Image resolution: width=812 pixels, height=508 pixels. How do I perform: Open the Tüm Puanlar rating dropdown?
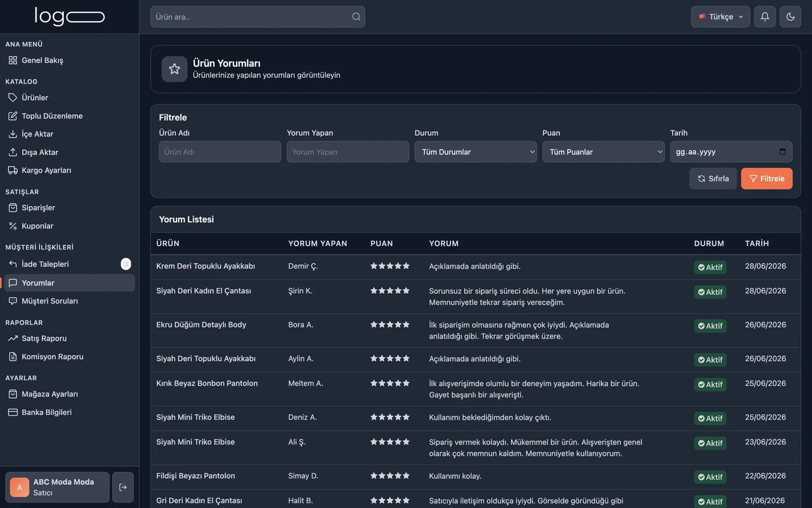point(603,152)
